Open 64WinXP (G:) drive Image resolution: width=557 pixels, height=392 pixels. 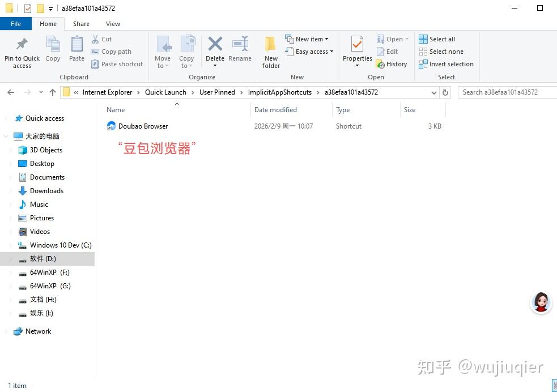50,286
